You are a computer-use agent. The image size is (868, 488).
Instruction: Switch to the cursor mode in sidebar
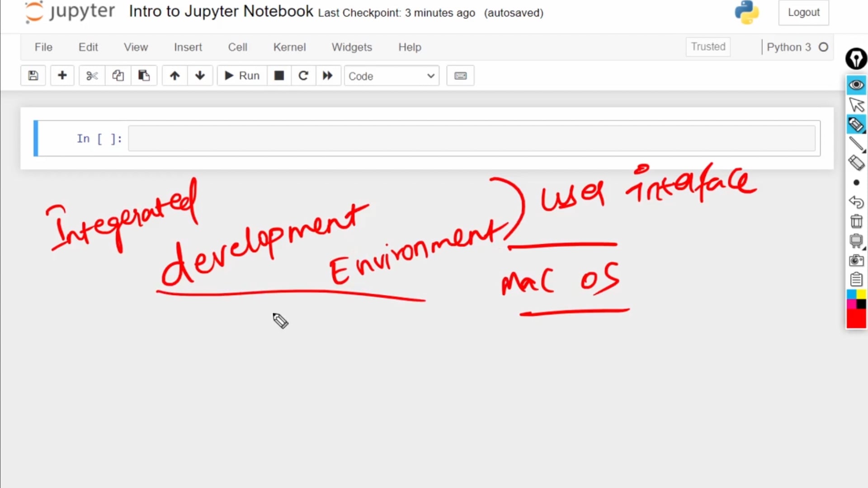[x=856, y=105]
